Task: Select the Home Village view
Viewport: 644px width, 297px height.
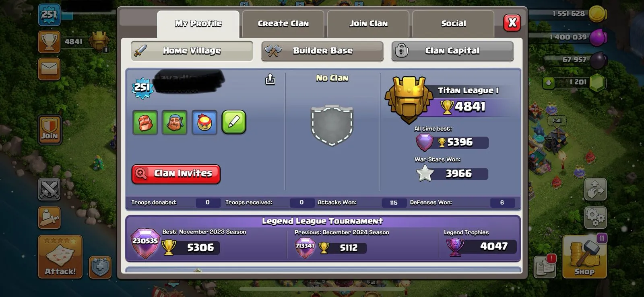Action: [x=192, y=51]
